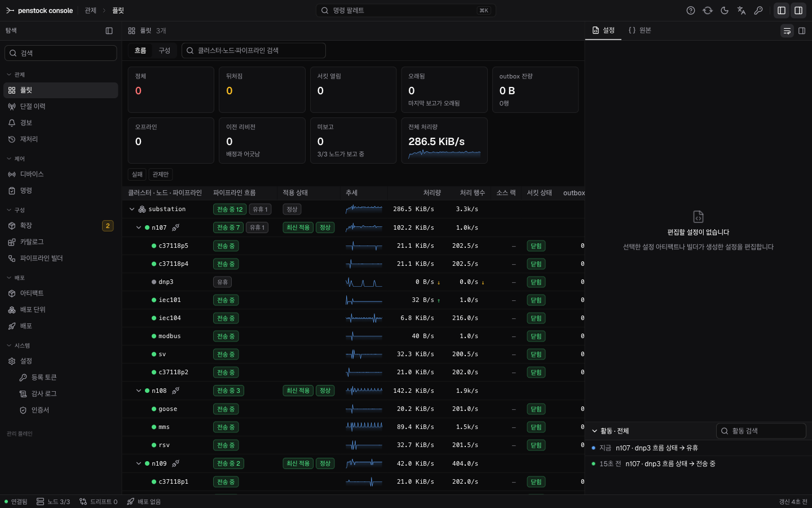Click 노드 3/3 in status bar
Viewport: 812px width, 508px height.
pyautogui.click(x=53, y=502)
